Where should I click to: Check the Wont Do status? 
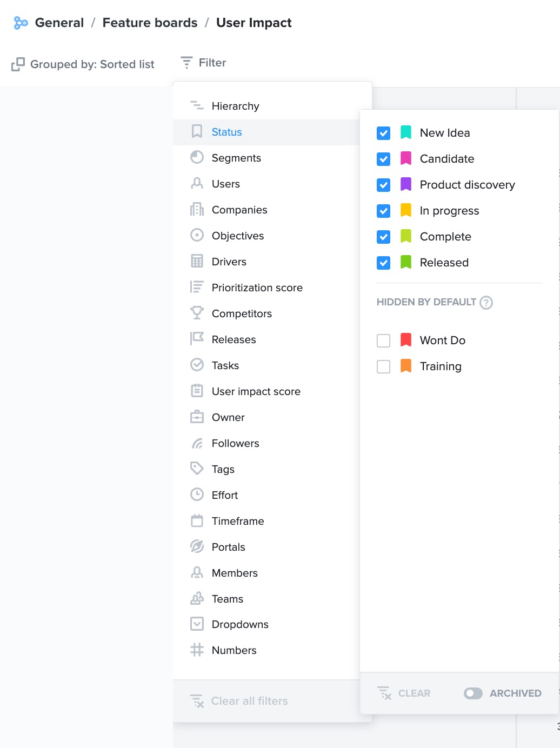click(x=384, y=340)
